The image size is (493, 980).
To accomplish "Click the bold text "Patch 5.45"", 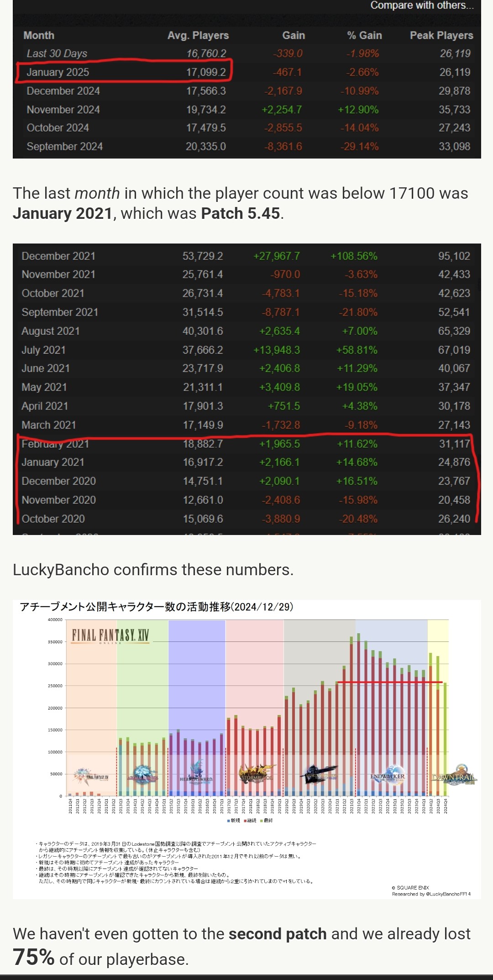I will point(240,213).
